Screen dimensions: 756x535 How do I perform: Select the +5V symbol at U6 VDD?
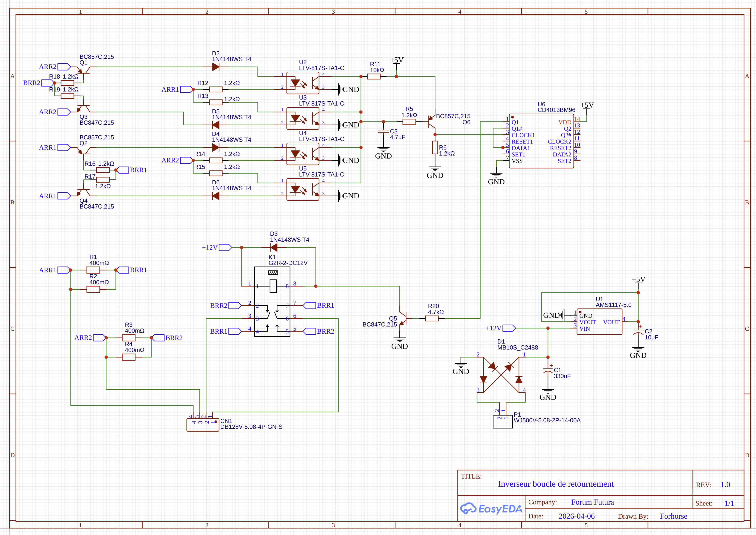(x=587, y=110)
